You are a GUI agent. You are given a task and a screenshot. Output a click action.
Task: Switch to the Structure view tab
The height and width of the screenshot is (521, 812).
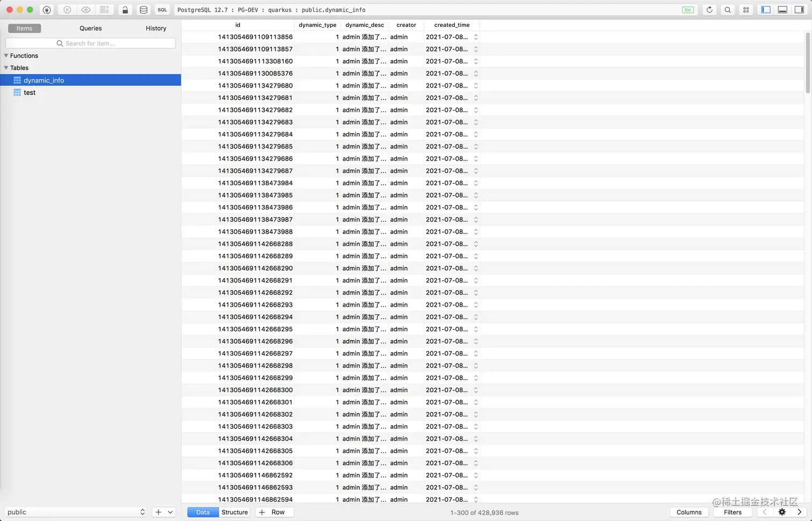tap(235, 512)
